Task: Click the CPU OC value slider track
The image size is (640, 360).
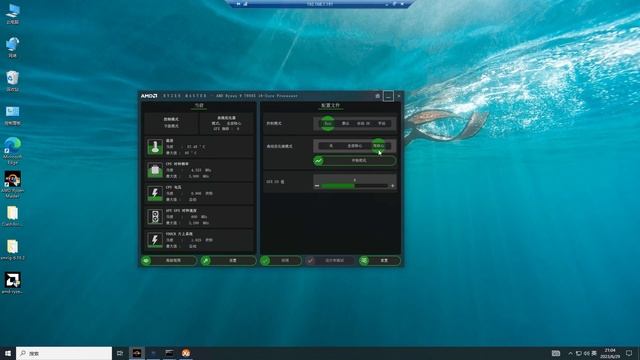Action: pyautogui.click(x=354, y=186)
